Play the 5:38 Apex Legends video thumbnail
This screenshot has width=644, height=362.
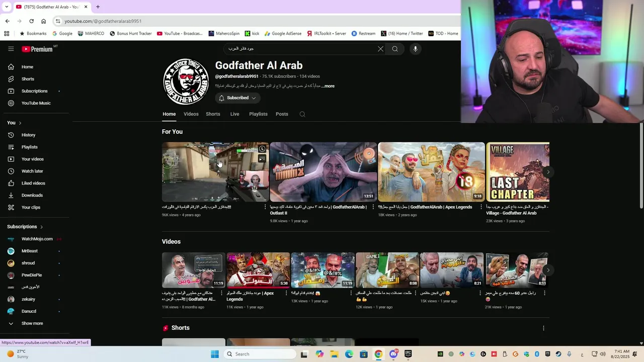click(258, 270)
